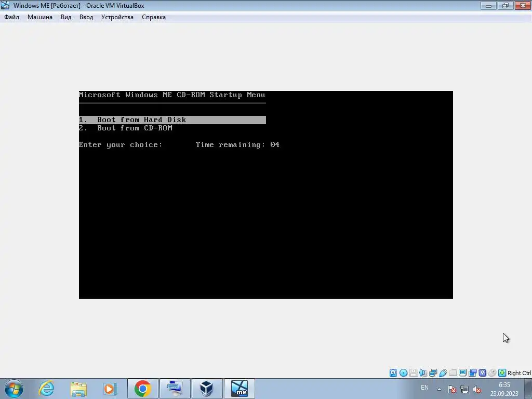Open the Машина menu
Image resolution: width=532 pixels, height=399 pixels.
click(x=39, y=17)
